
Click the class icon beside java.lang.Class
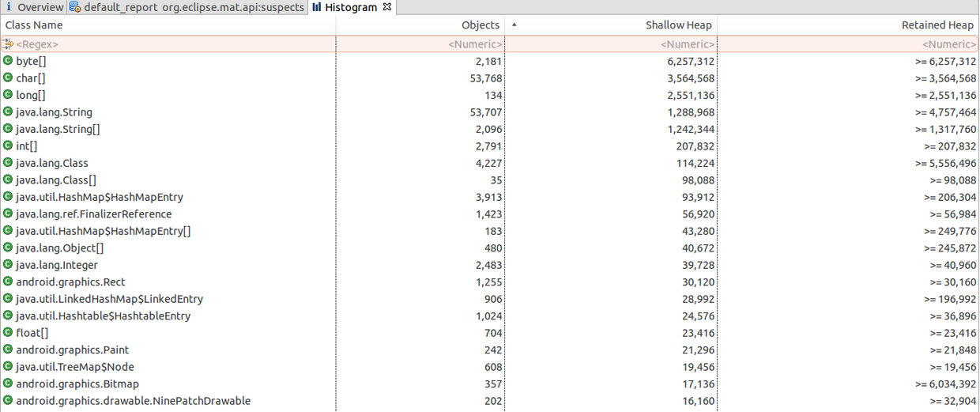pyautogui.click(x=8, y=163)
